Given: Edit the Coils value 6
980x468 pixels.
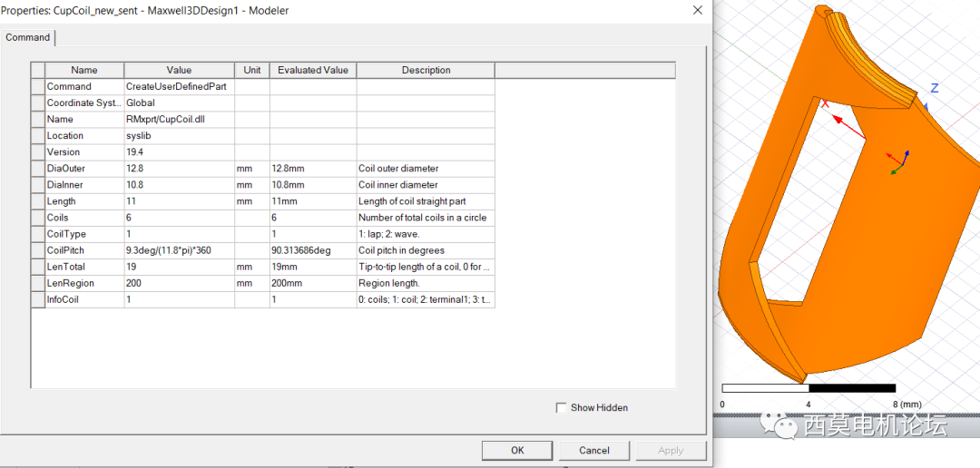Looking at the screenshot, I should click(x=180, y=218).
